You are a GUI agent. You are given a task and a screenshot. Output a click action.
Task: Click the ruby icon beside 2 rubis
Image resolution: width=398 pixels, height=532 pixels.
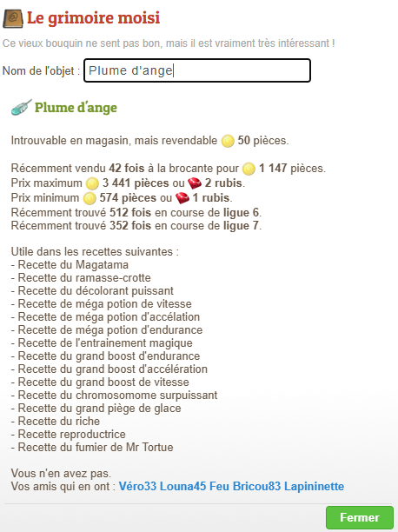[195, 183]
